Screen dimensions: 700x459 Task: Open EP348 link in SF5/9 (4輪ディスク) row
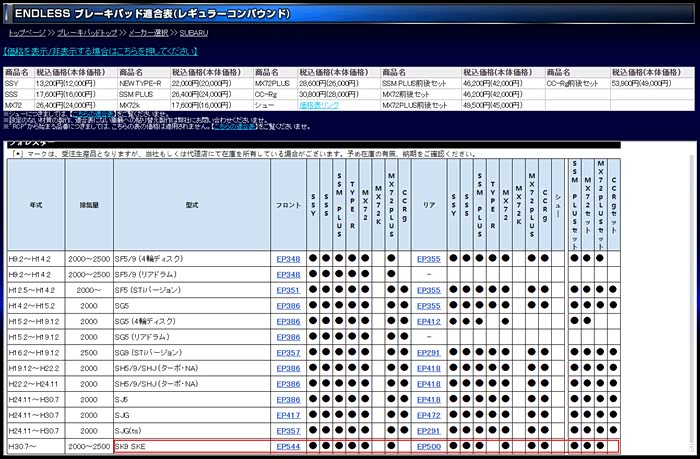[288, 258]
